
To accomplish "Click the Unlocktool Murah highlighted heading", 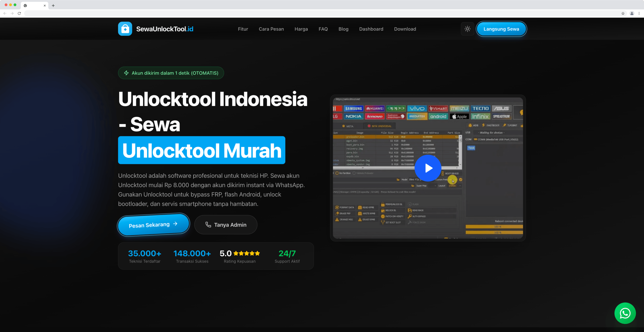I will [x=202, y=150].
